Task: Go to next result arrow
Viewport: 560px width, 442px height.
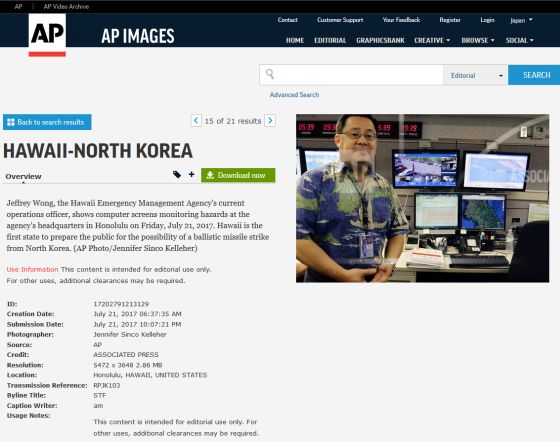Action: pyautogui.click(x=270, y=121)
